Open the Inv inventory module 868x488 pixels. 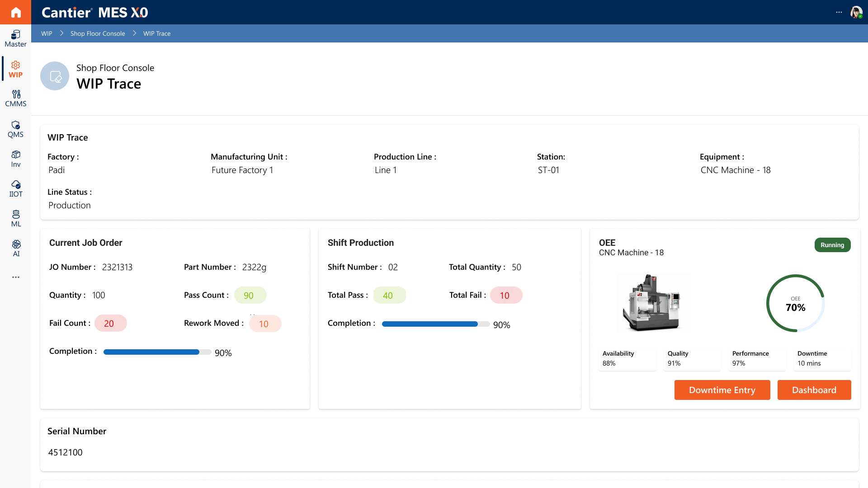[16, 159]
